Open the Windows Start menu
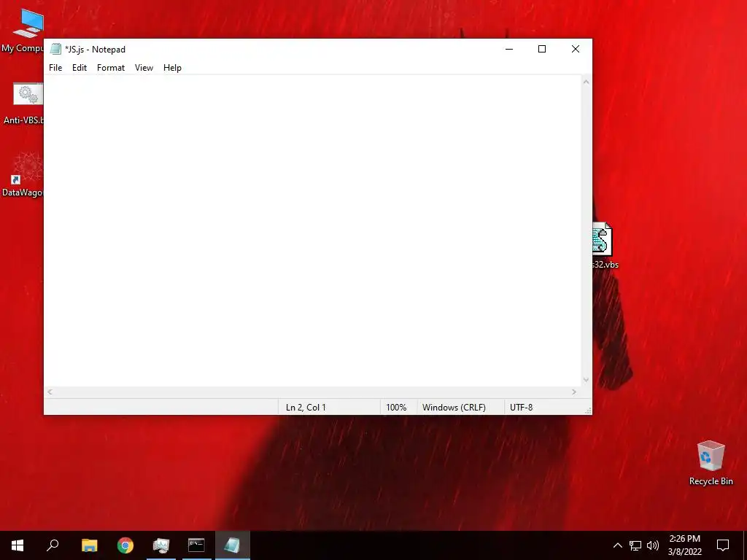The width and height of the screenshot is (747, 560). pyautogui.click(x=18, y=545)
